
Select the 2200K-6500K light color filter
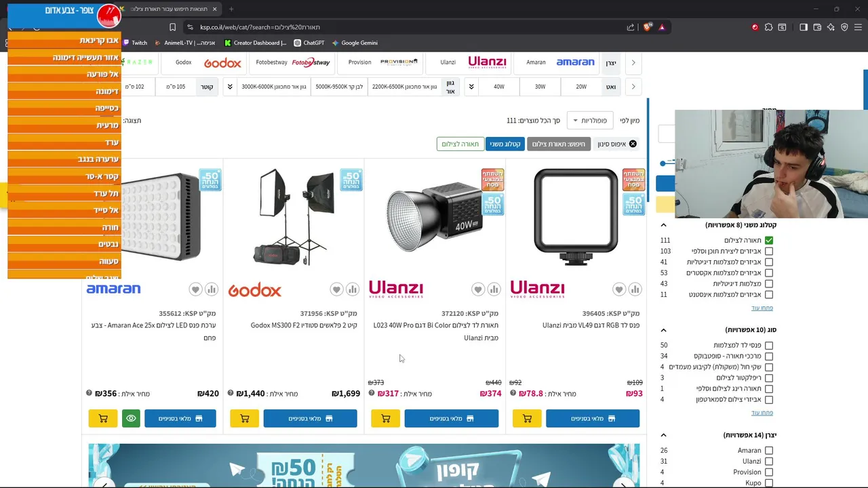[x=405, y=87]
